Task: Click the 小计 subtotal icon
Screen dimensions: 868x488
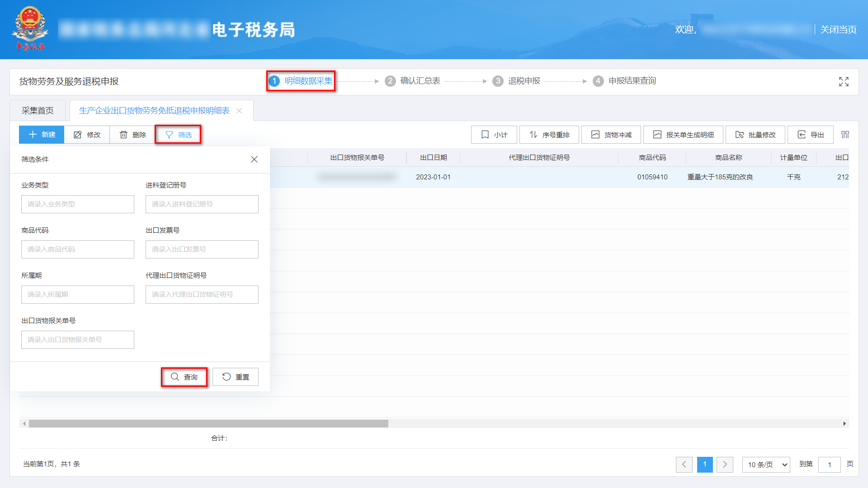Action: click(x=494, y=134)
